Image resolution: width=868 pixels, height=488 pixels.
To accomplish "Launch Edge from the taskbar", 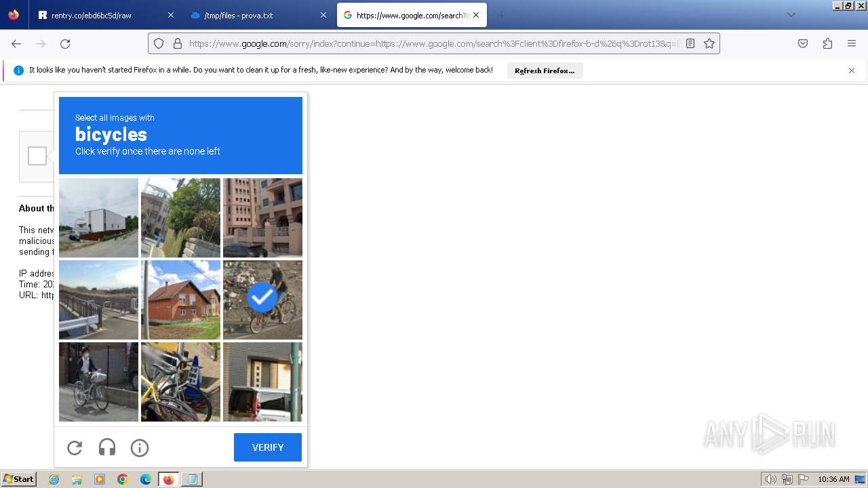I will coord(146,479).
